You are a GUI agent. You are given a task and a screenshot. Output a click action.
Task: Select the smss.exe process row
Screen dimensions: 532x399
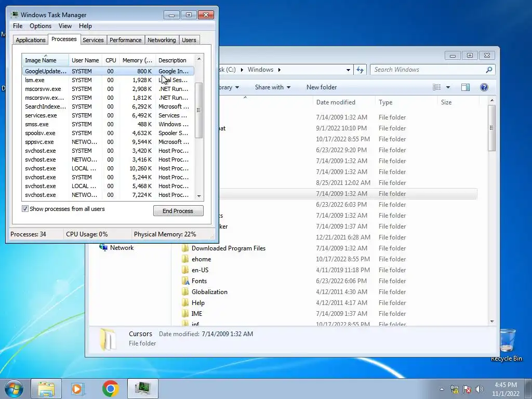tap(108, 124)
